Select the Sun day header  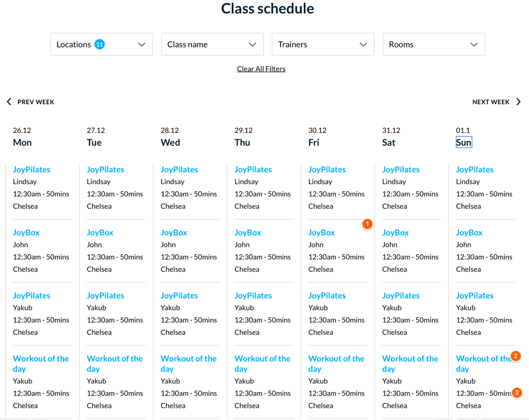tap(463, 142)
